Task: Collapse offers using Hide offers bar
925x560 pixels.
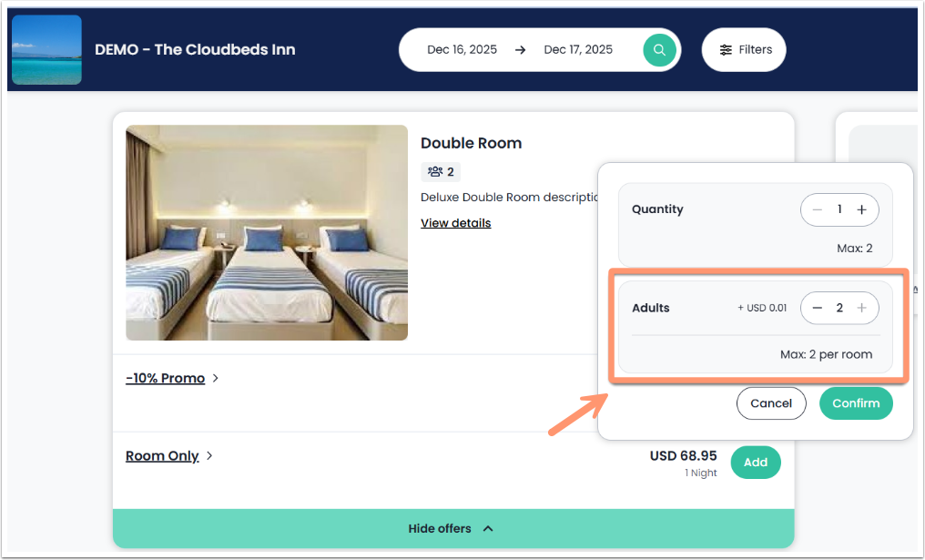Action: (x=452, y=528)
